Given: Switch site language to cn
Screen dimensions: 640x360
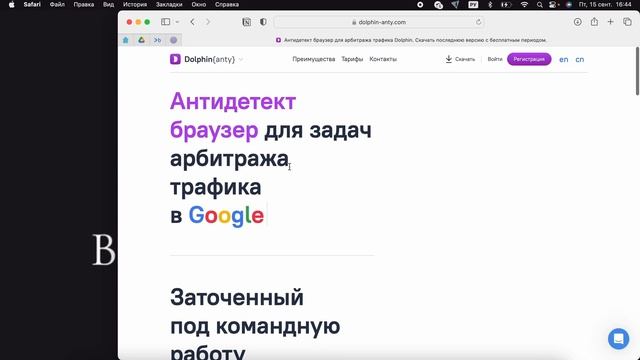Looking at the screenshot, I should tap(580, 60).
